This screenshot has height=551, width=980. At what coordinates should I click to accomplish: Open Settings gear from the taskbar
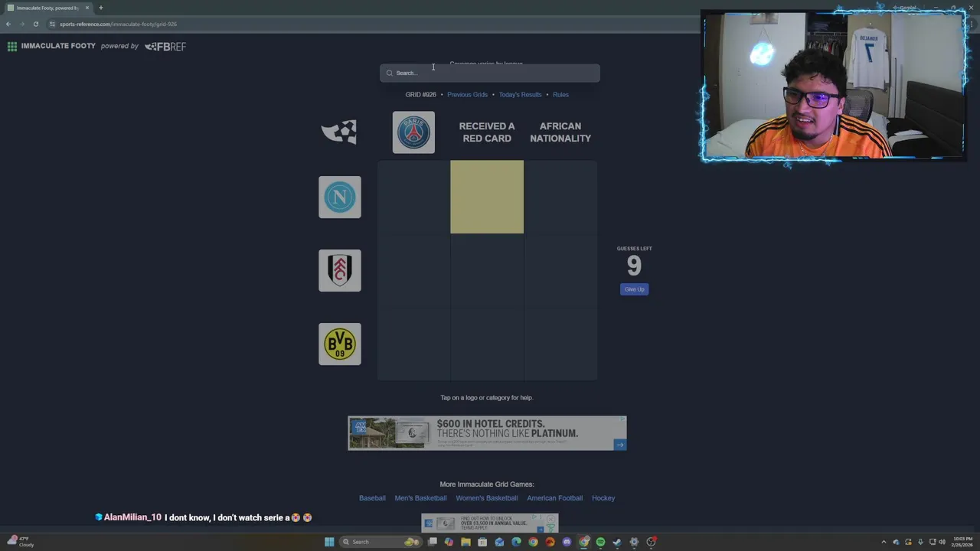click(634, 542)
